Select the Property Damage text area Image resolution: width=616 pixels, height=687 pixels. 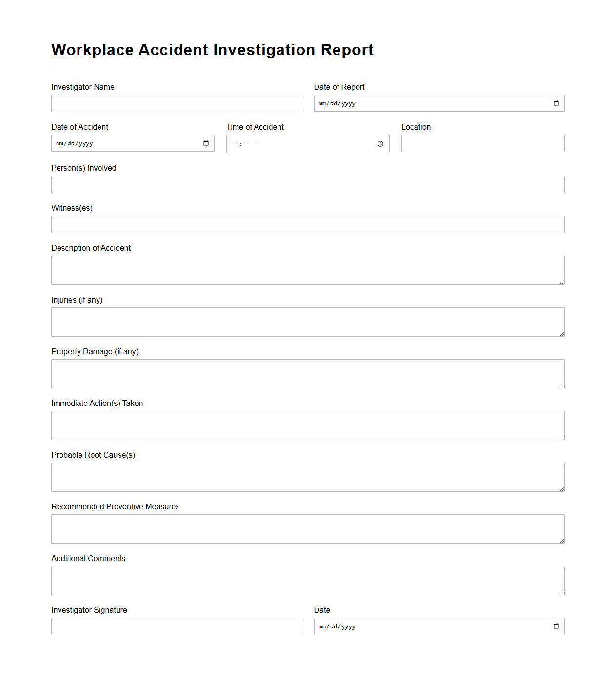click(308, 373)
